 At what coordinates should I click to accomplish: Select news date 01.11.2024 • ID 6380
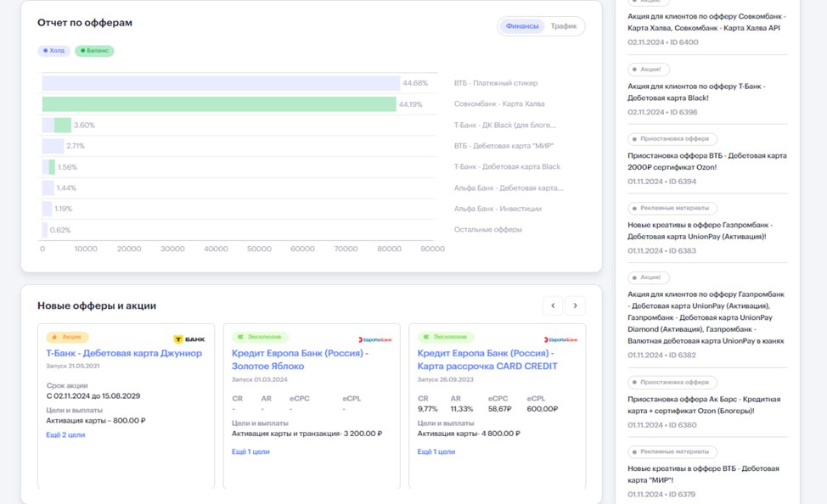(x=661, y=424)
